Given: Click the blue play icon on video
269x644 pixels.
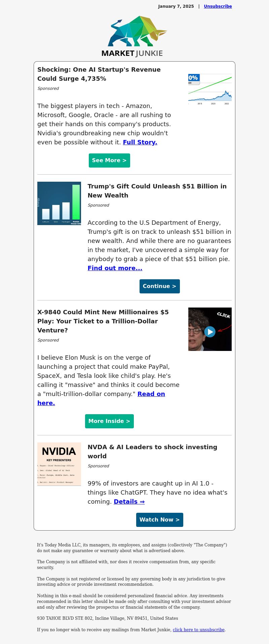Looking at the screenshot, I should 210,332.
